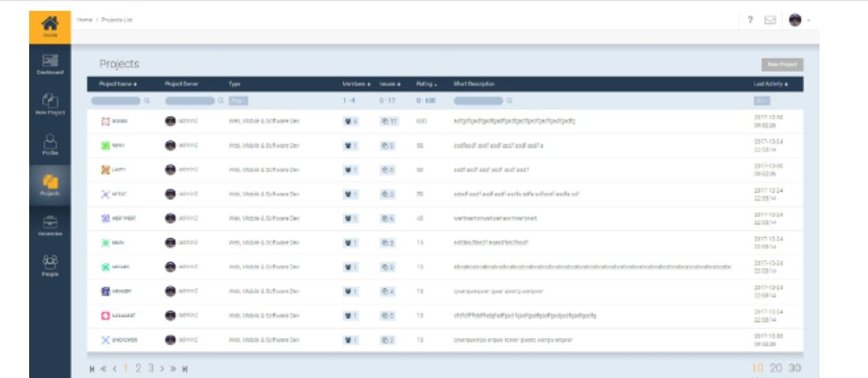This screenshot has width=868, height=378.
Task: Open the Type filter dropdown
Action: 238,100
